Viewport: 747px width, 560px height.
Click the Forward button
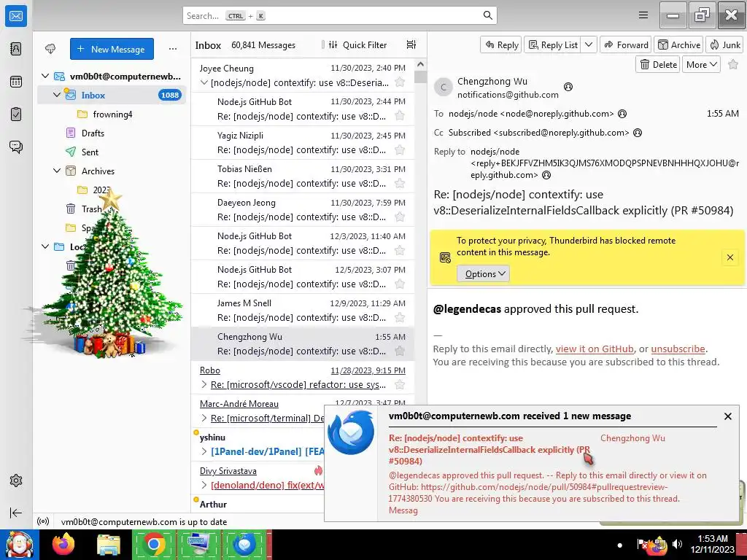click(x=626, y=44)
